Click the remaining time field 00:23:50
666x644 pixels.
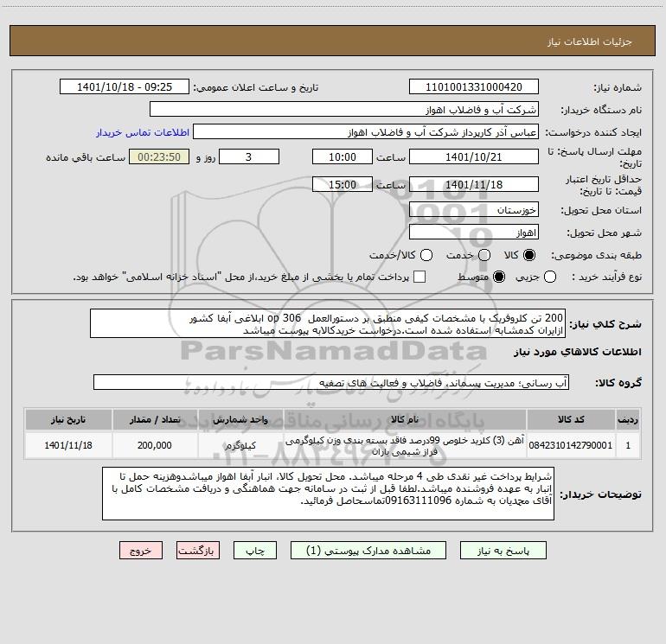[159, 156]
